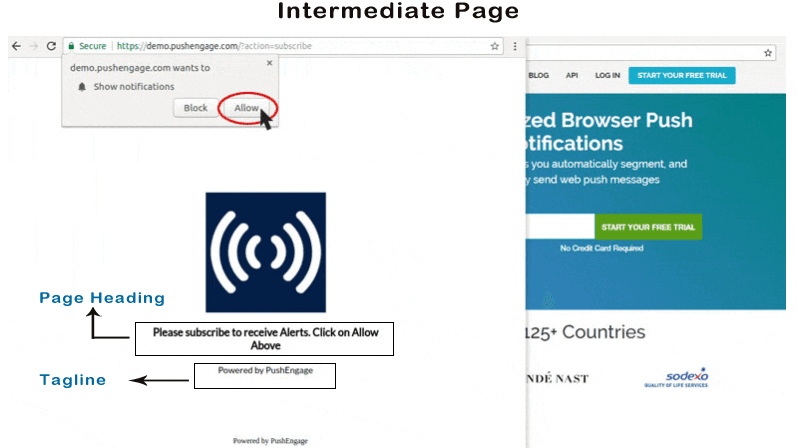Viewport: 797px width, 448px height.
Task: Bookmark demo.pushengage.com with star icon
Action: coord(495,46)
